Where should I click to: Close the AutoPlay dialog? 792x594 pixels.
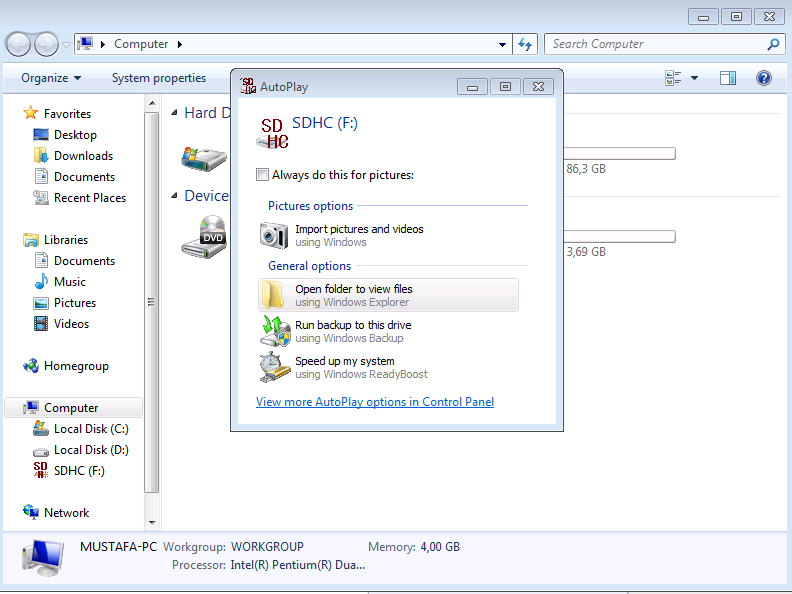[x=538, y=87]
